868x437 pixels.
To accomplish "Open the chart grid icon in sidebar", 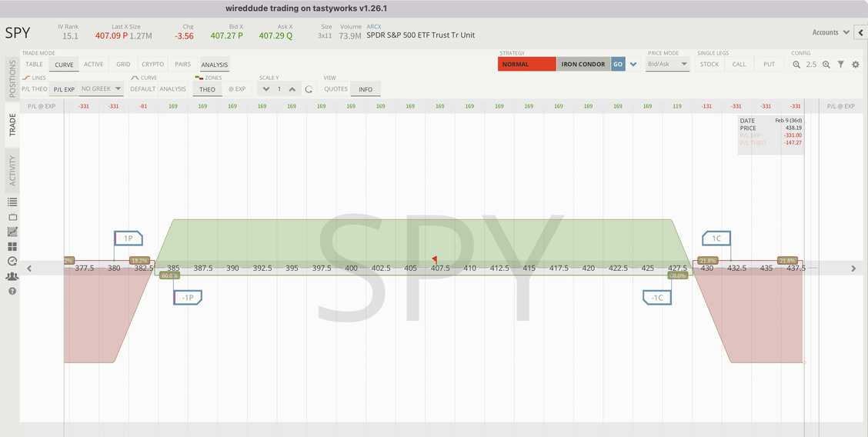I will coord(12,232).
